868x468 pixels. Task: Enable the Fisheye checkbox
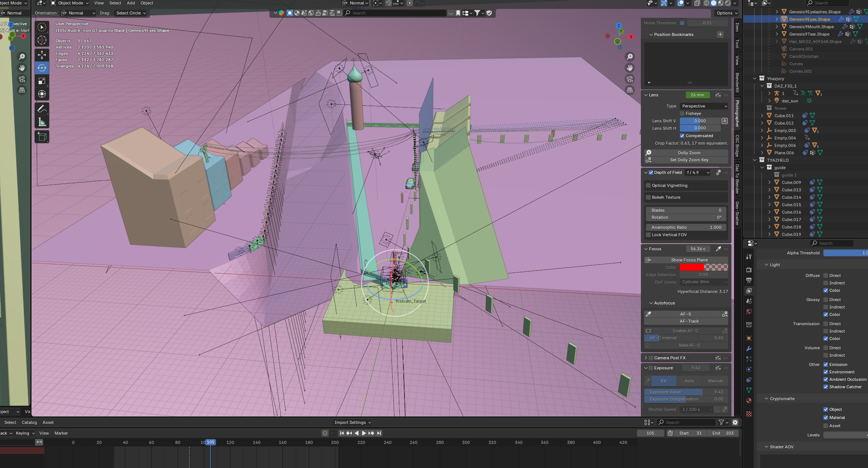(682, 113)
